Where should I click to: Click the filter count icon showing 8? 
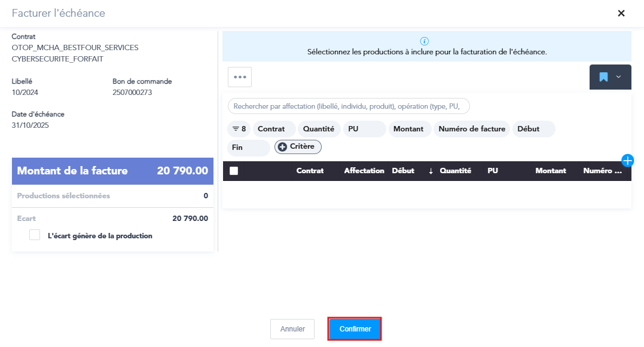tap(239, 129)
